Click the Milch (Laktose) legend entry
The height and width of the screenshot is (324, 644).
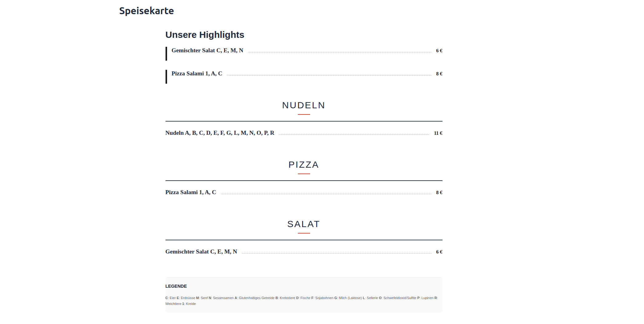pos(350,298)
